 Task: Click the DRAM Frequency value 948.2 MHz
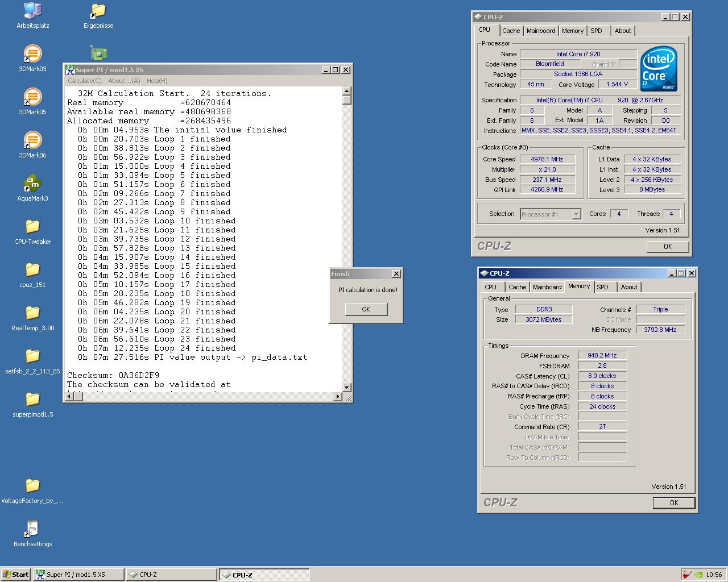602,355
